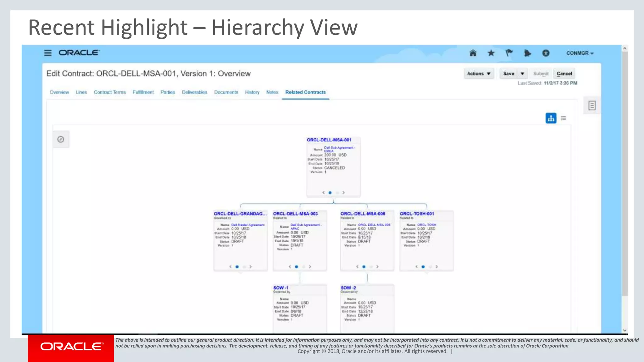Open contract ORCL-DELL-MSA-003 link
The height and width of the screenshot is (362, 644).
pyautogui.click(x=295, y=214)
